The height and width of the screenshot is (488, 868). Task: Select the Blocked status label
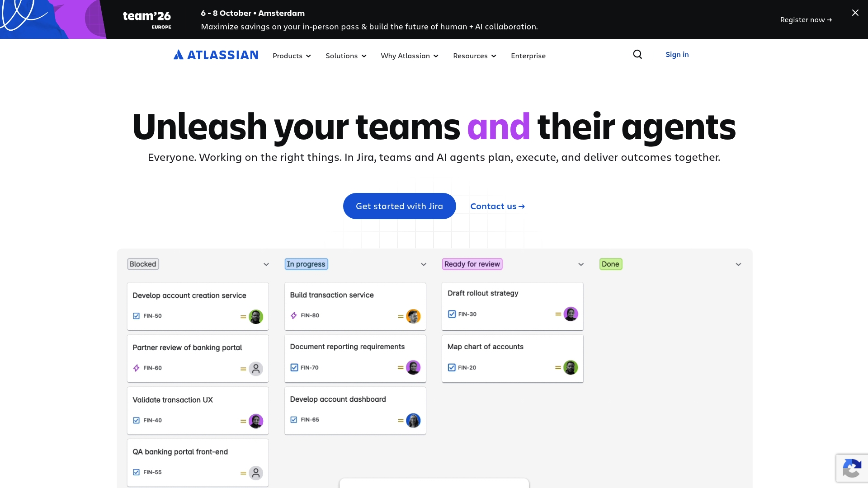tap(143, 264)
